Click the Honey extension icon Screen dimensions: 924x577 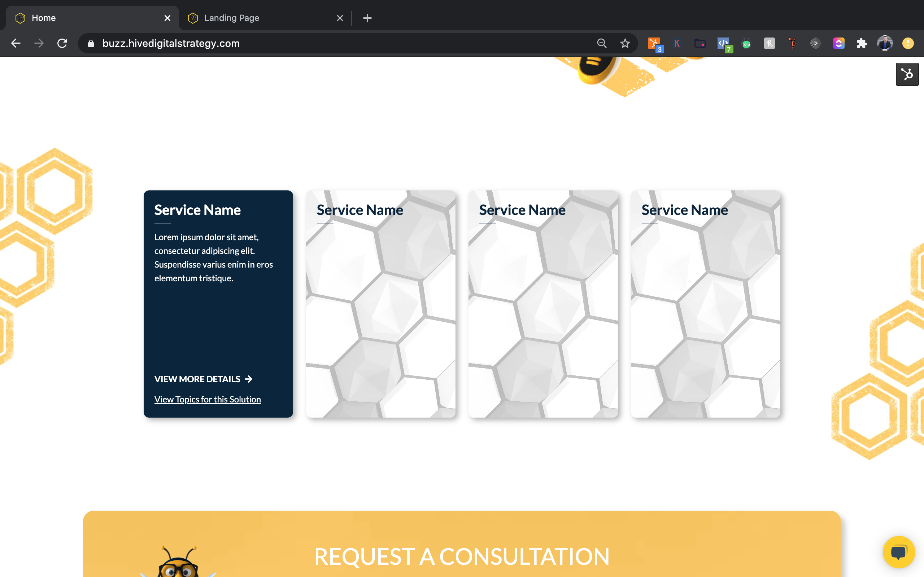coord(770,44)
